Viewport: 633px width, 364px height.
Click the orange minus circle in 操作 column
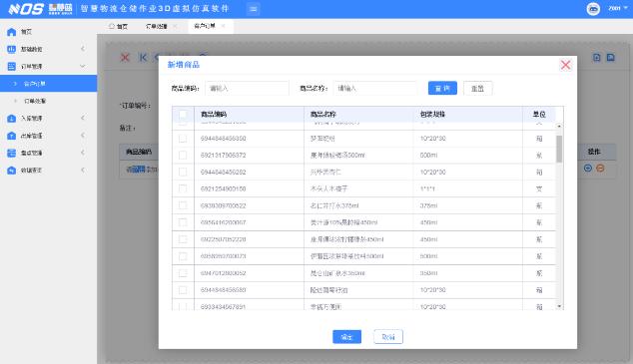coord(600,168)
